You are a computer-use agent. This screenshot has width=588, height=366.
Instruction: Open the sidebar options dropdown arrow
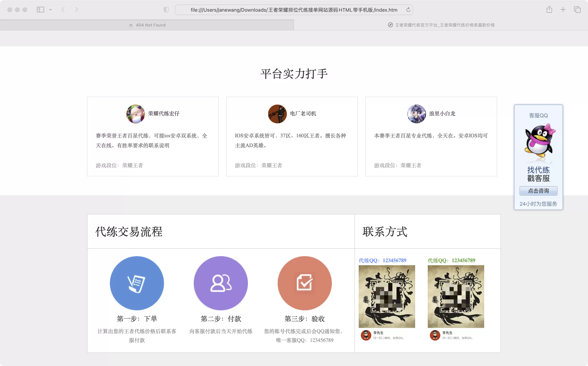pyautogui.click(x=50, y=10)
